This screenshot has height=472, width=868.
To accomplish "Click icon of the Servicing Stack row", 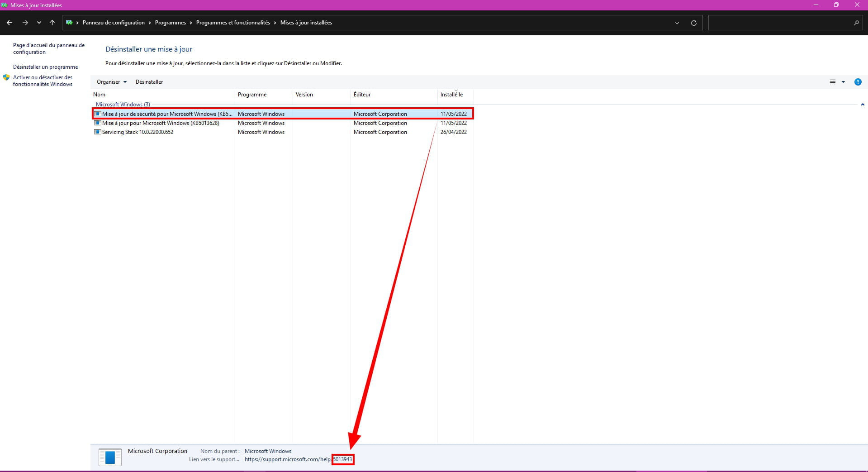I will coord(97,132).
